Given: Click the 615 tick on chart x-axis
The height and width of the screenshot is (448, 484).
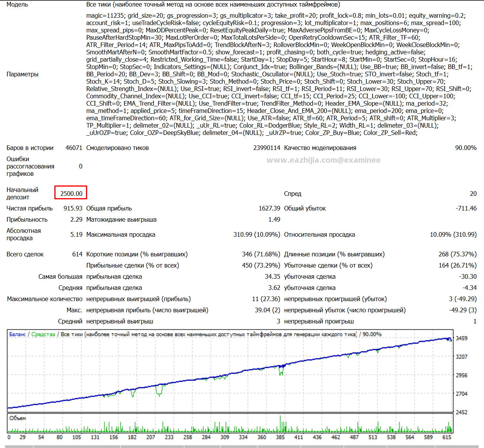Looking at the screenshot, I should coord(447,437).
